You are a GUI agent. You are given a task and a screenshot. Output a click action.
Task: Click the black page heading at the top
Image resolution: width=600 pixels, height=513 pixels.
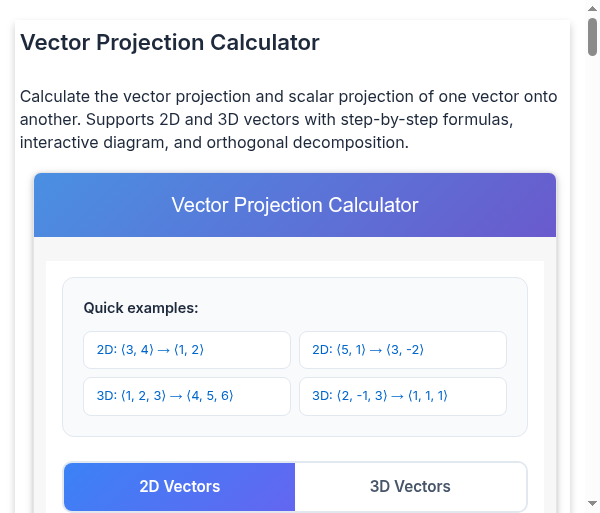(170, 43)
